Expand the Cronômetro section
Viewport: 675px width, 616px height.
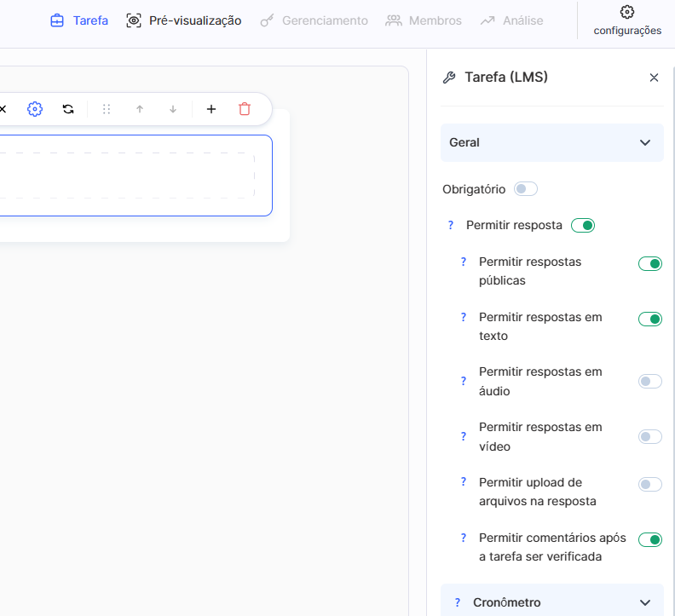click(644, 602)
